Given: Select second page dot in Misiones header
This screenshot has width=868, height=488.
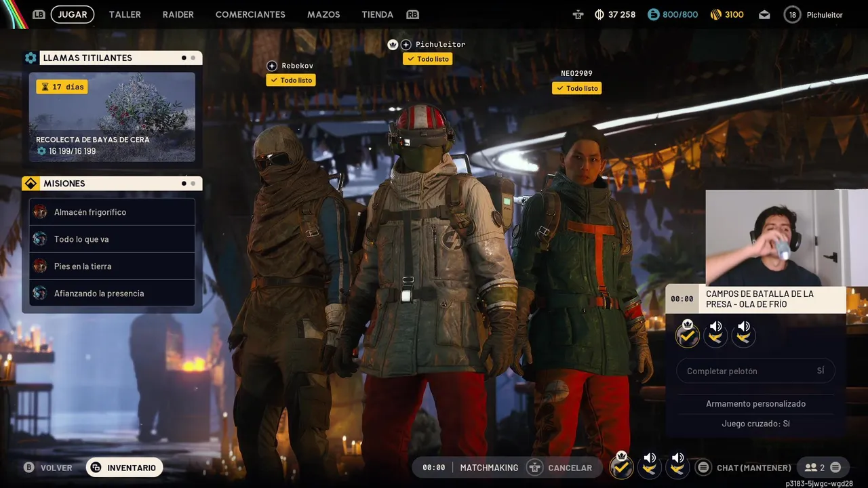Looking at the screenshot, I should 193,184.
